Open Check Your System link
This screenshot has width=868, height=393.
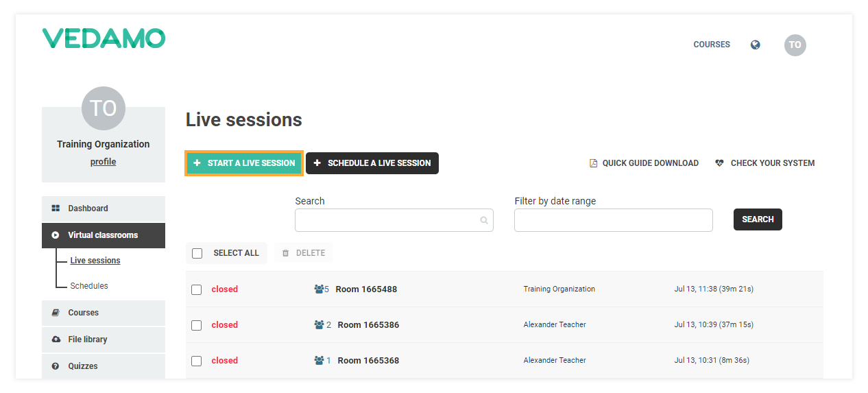[765, 163]
